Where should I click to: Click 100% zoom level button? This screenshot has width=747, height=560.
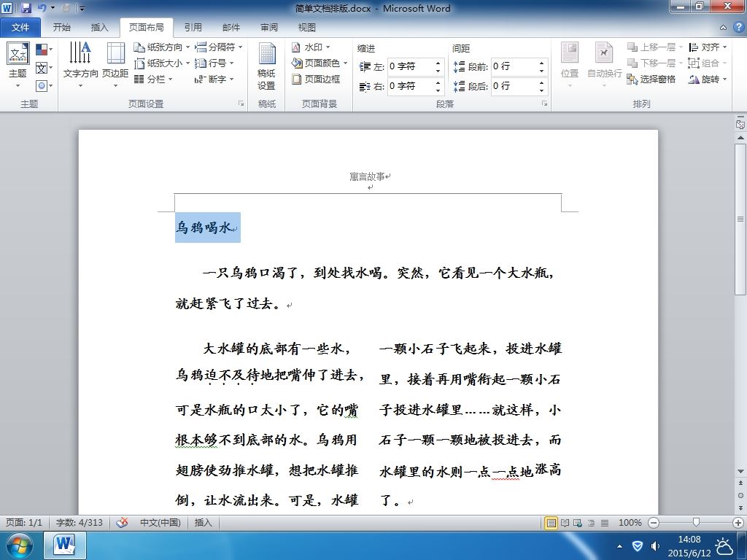click(x=630, y=523)
